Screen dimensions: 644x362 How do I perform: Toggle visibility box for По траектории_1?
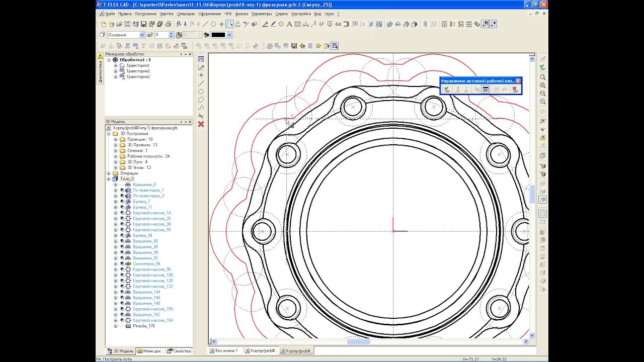[122, 191]
